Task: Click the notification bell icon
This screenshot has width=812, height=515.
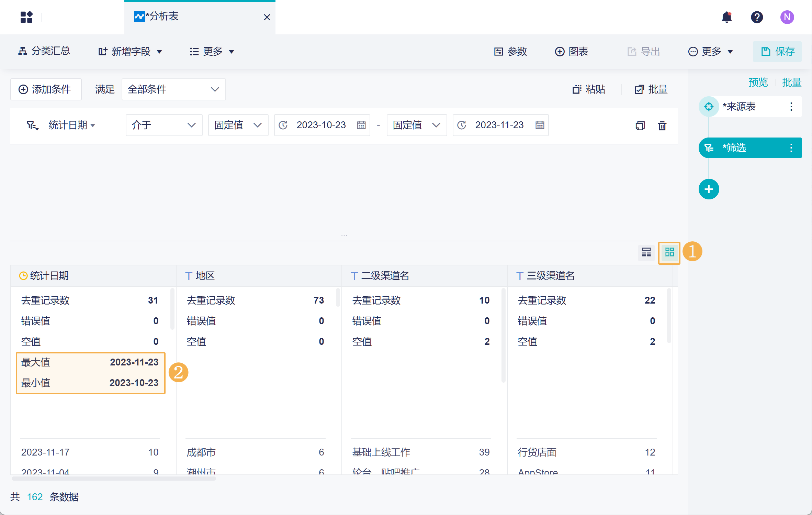Action: [726, 17]
